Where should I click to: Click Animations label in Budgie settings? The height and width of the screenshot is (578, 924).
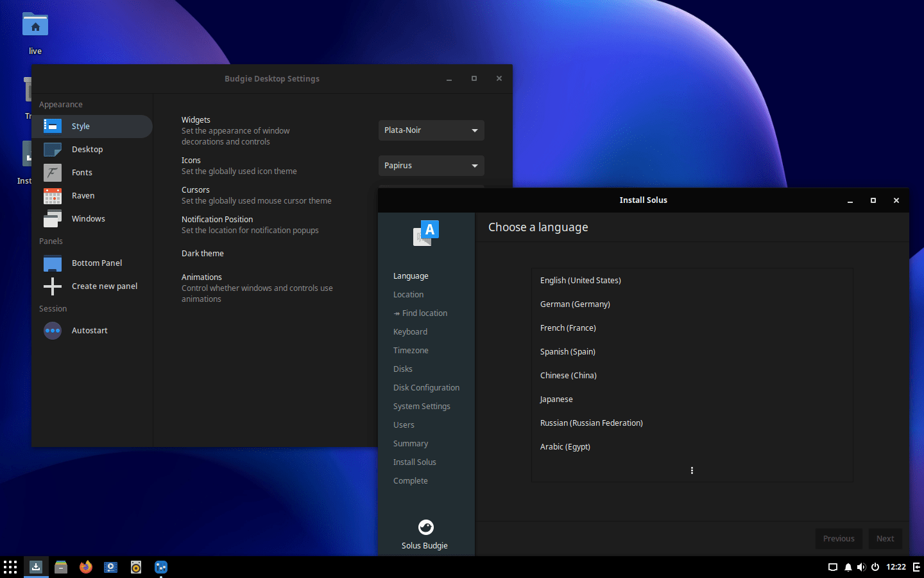click(x=201, y=277)
